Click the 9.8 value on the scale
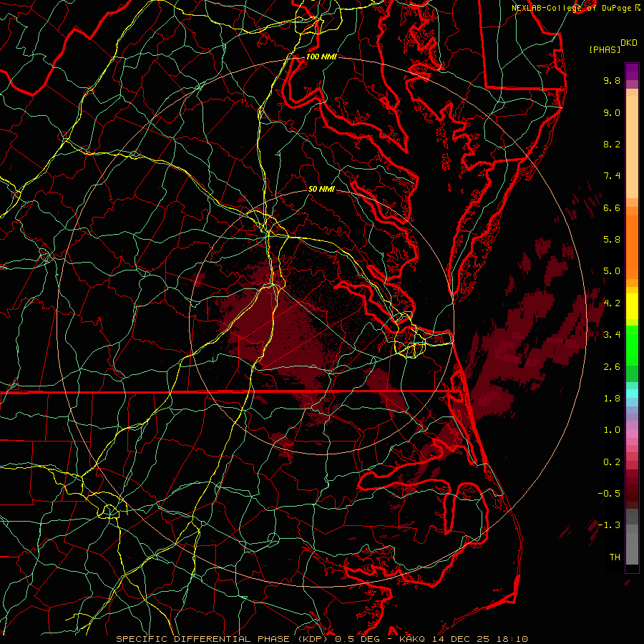The image size is (644, 644). click(612, 80)
